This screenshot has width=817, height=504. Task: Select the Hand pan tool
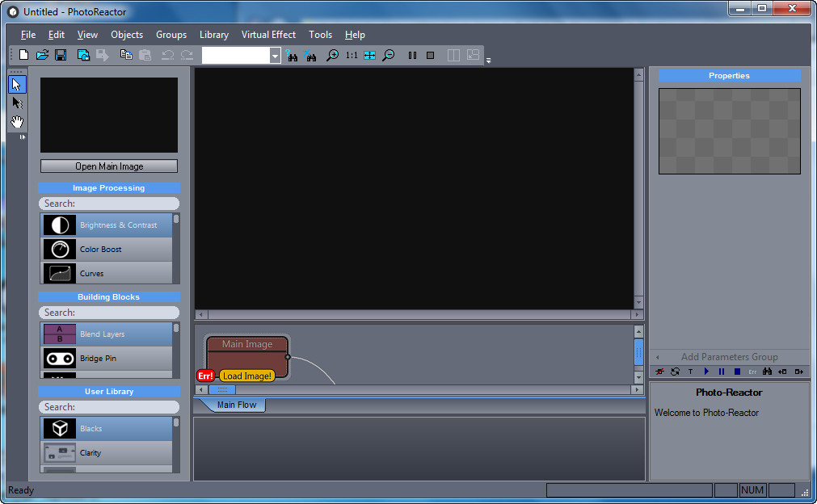(17, 122)
